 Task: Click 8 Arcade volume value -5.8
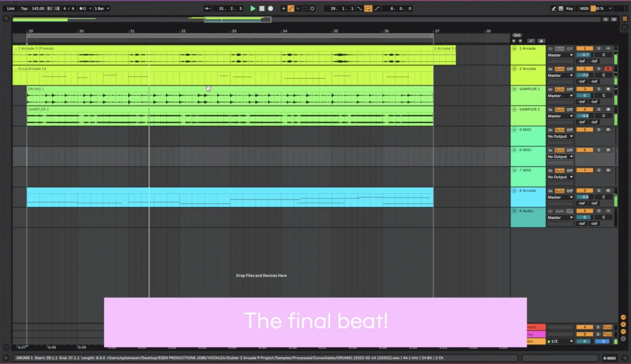(x=585, y=197)
